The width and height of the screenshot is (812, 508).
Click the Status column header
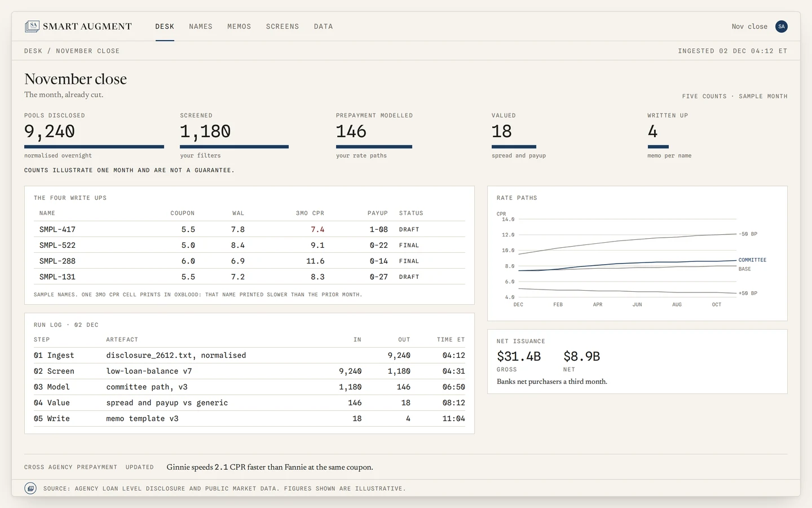pyautogui.click(x=411, y=213)
